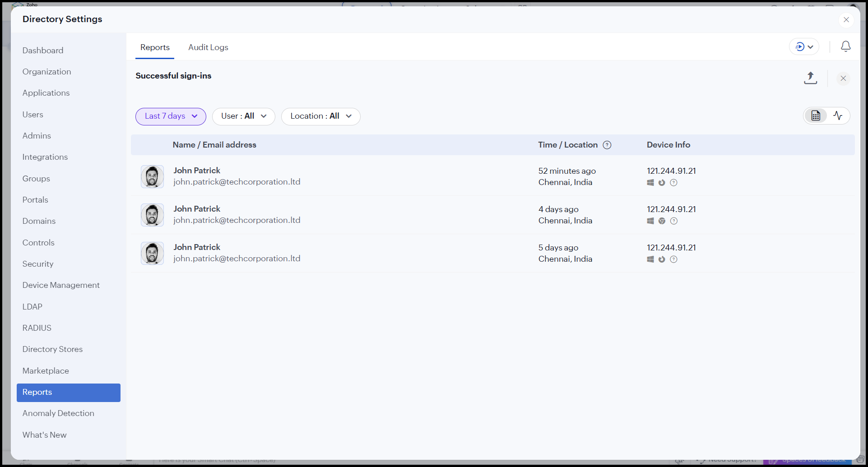This screenshot has height=467, width=868.
Task: Open the notifications bell
Action: tap(845, 46)
